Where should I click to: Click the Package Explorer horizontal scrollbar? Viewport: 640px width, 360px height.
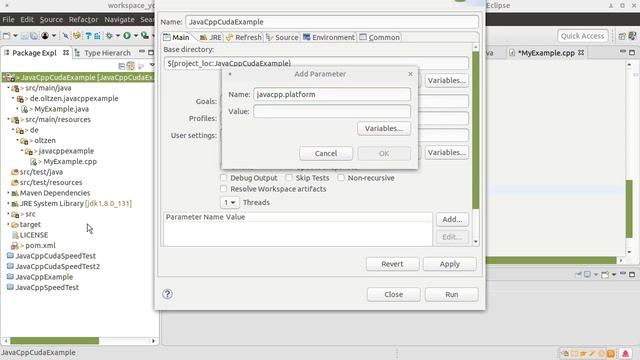(54, 340)
